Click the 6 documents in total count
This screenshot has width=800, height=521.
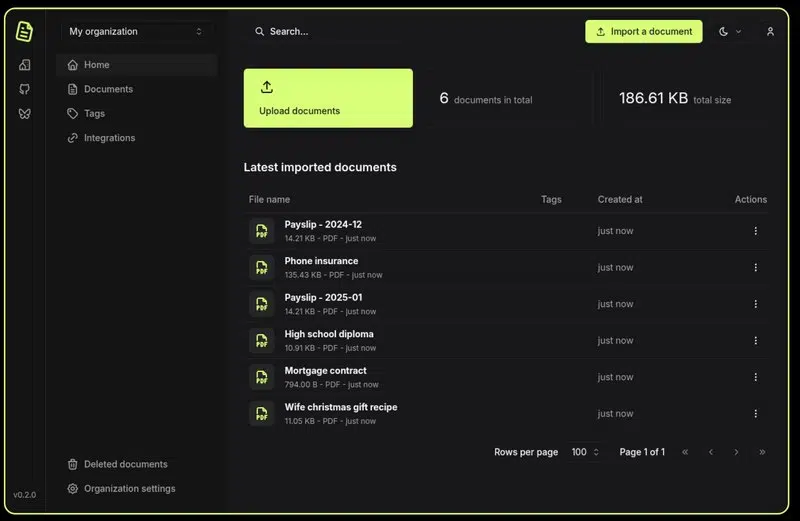click(x=486, y=98)
